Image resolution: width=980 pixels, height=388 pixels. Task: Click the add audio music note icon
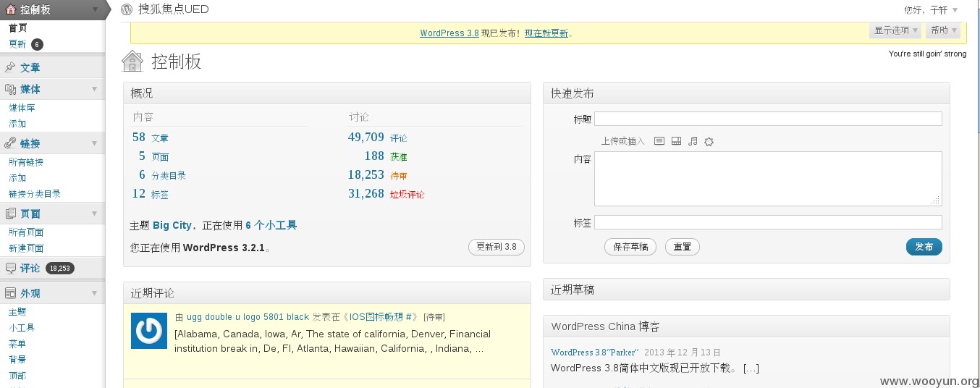pyautogui.click(x=693, y=141)
